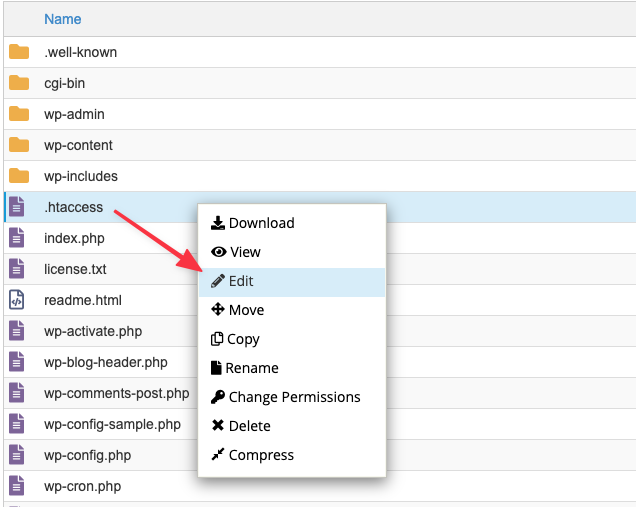Select the license.txt file name

point(75,269)
